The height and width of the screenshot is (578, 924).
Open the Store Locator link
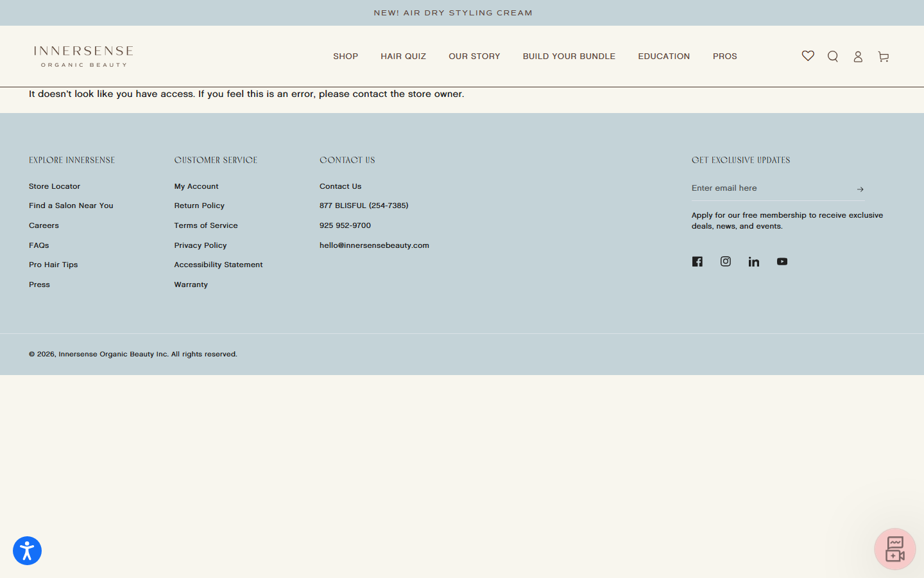point(55,186)
